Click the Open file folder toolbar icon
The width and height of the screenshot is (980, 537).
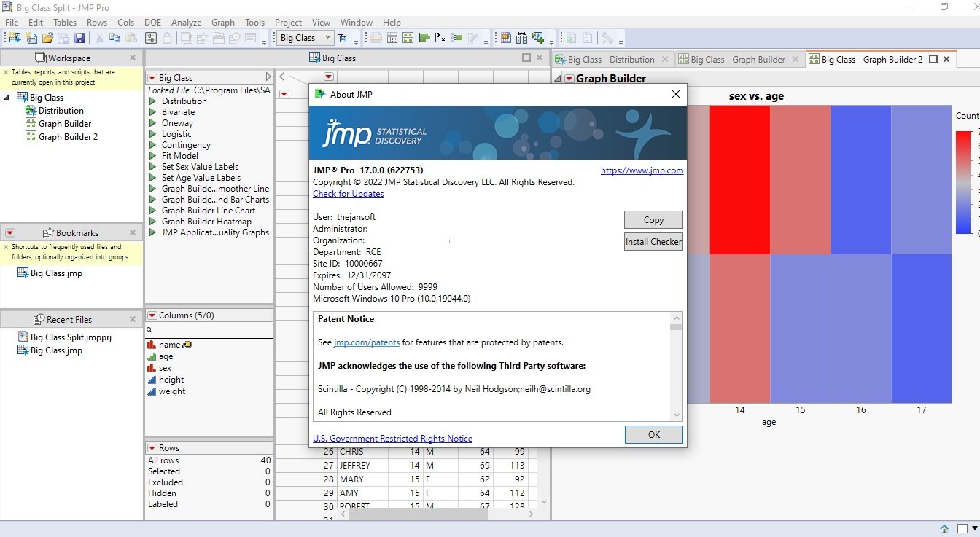coord(47,38)
